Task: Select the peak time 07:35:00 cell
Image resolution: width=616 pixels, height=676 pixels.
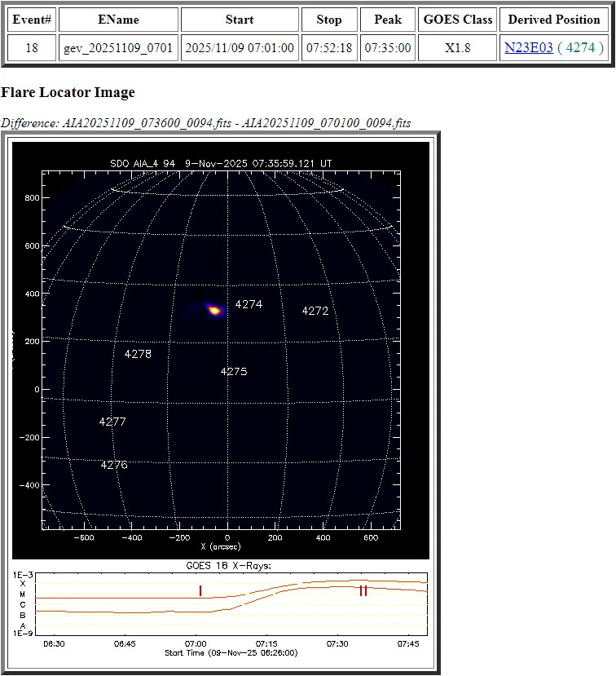Action: [388, 48]
